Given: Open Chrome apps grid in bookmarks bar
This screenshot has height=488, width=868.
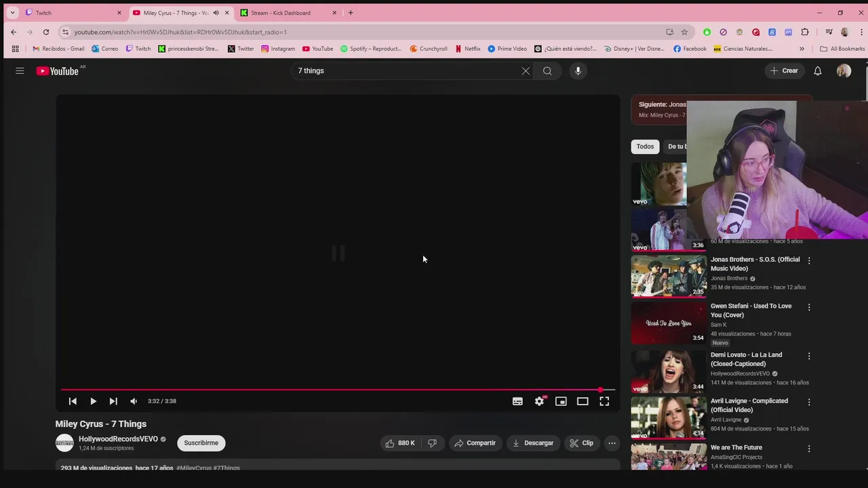Looking at the screenshot, I should click(x=15, y=49).
